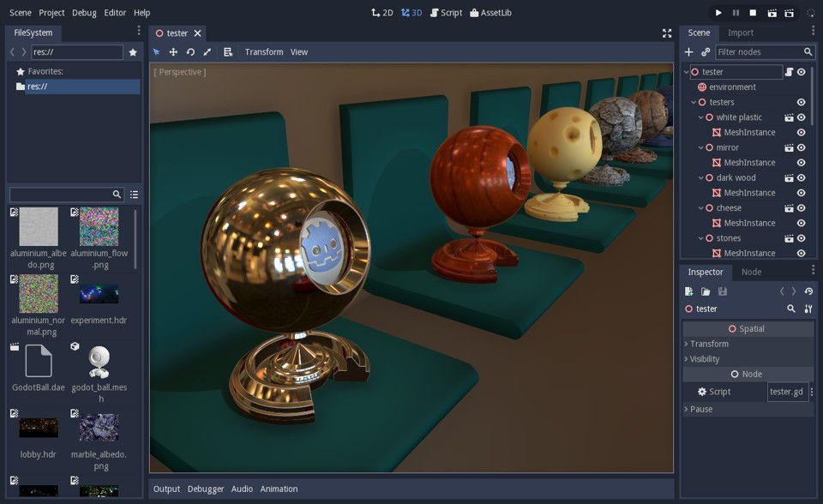Instance a child scene with the link icon

pos(705,51)
